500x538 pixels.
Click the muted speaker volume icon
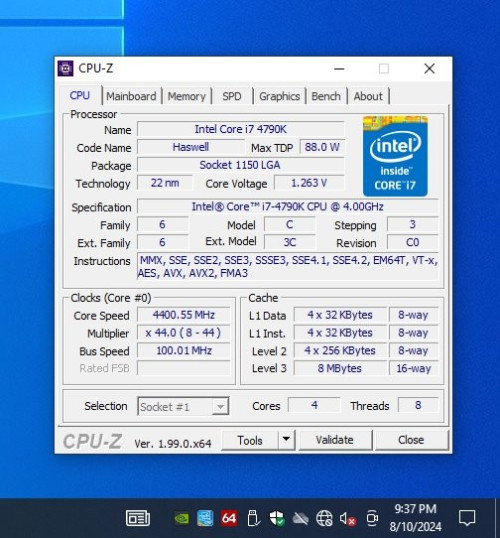click(x=347, y=518)
